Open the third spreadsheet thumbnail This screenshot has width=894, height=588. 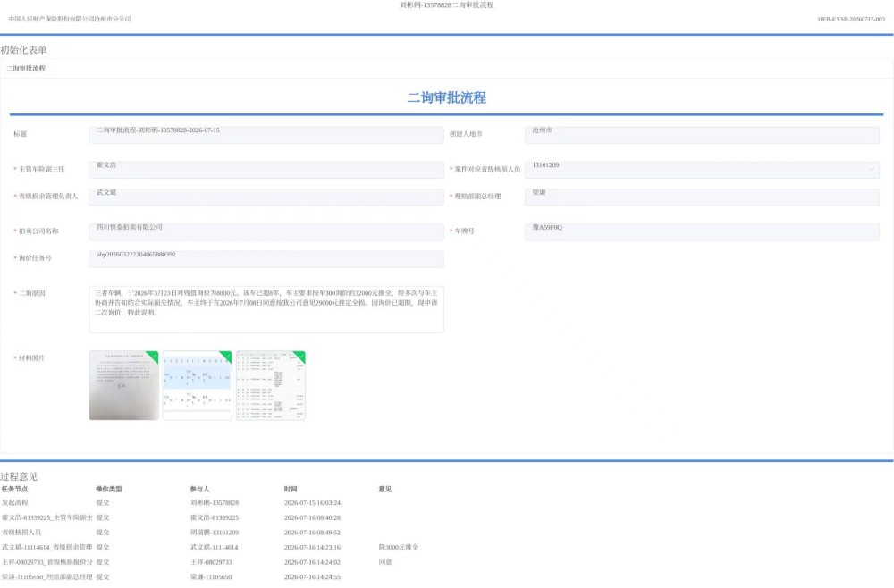coord(271,386)
